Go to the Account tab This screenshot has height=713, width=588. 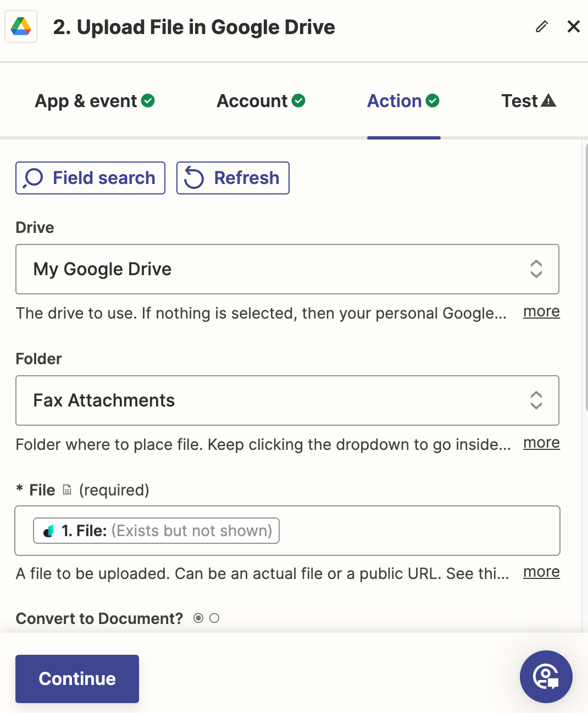(261, 101)
